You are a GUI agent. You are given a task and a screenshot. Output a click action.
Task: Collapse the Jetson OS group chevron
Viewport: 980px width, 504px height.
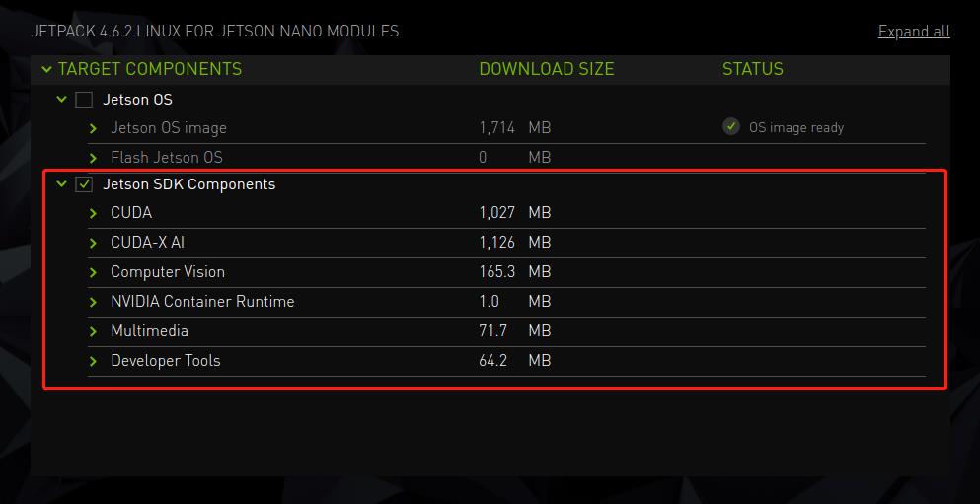click(61, 99)
